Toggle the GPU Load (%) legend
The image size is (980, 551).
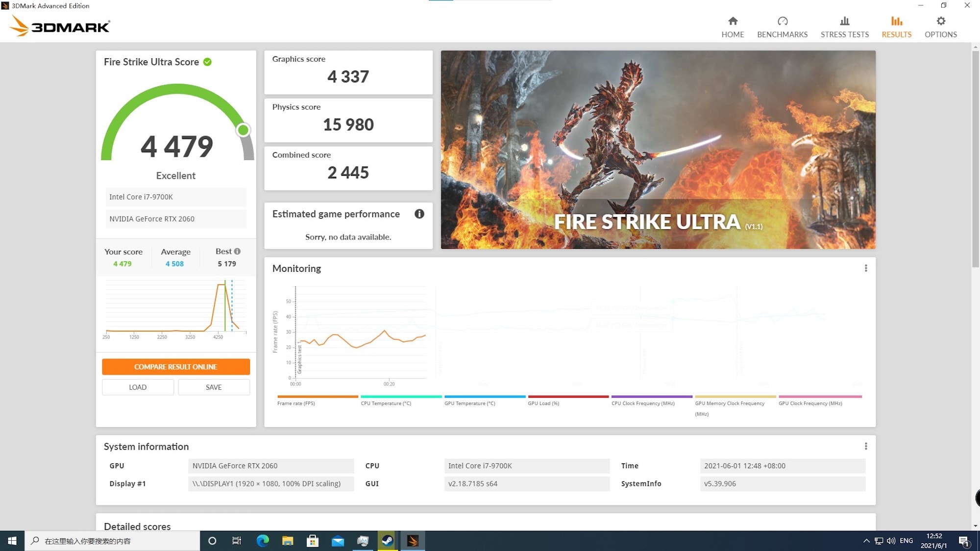[568, 401]
